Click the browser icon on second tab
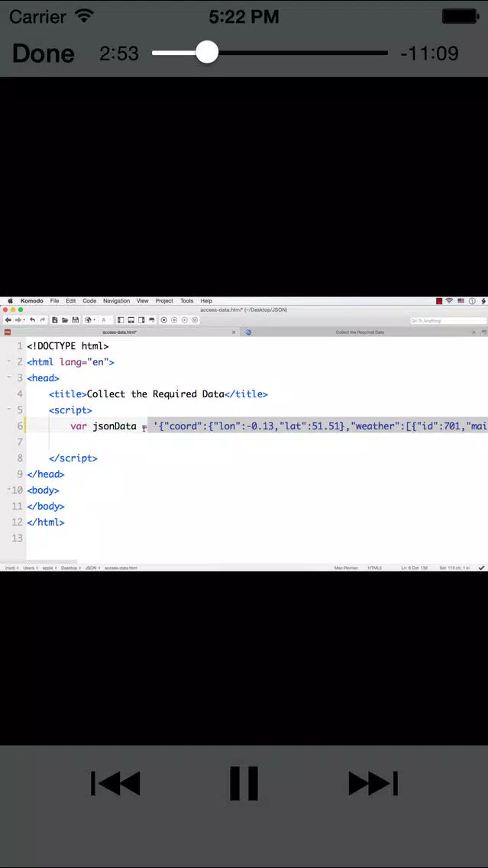Viewport: 488px width, 868px height. coord(248,332)
